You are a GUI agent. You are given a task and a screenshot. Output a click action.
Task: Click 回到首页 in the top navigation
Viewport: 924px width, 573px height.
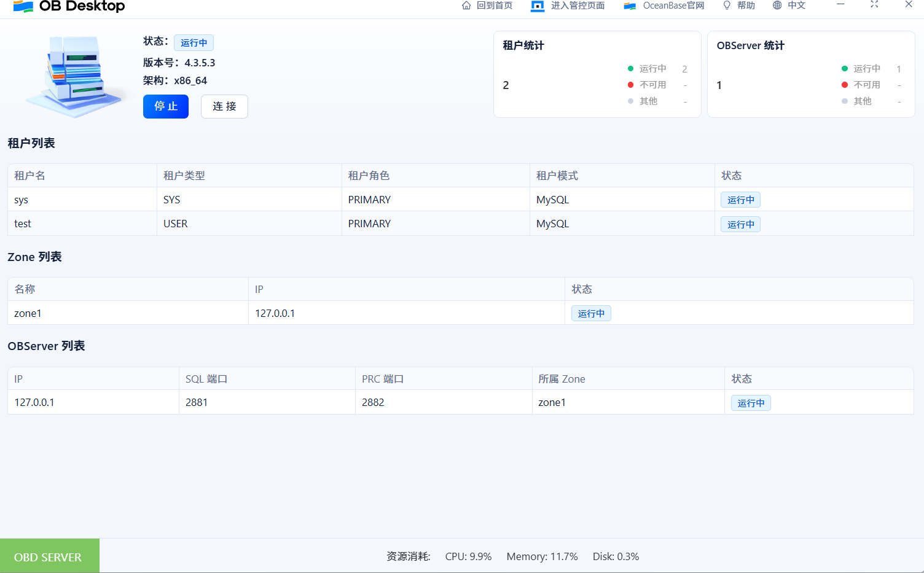(x=495, y=6)
